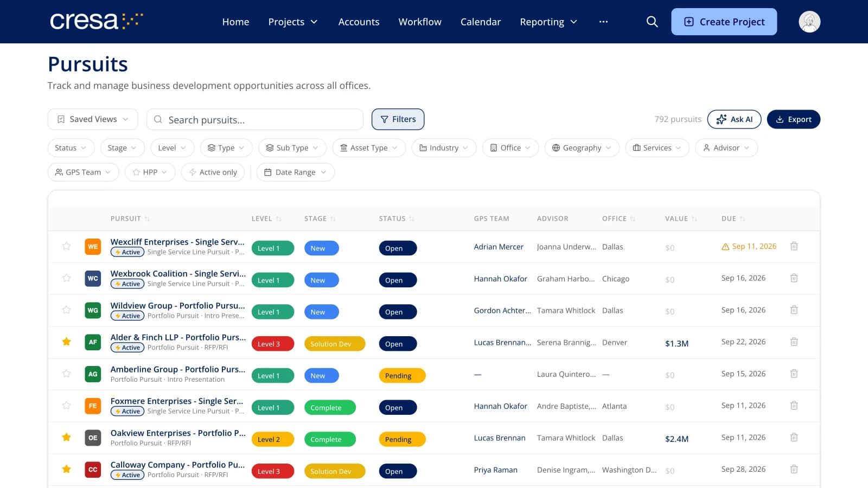Image resolution: width=868 pixels, height=488 pixels.
Task: Click the FE avatar badge for Foxmere
Action: click(93, 406)
